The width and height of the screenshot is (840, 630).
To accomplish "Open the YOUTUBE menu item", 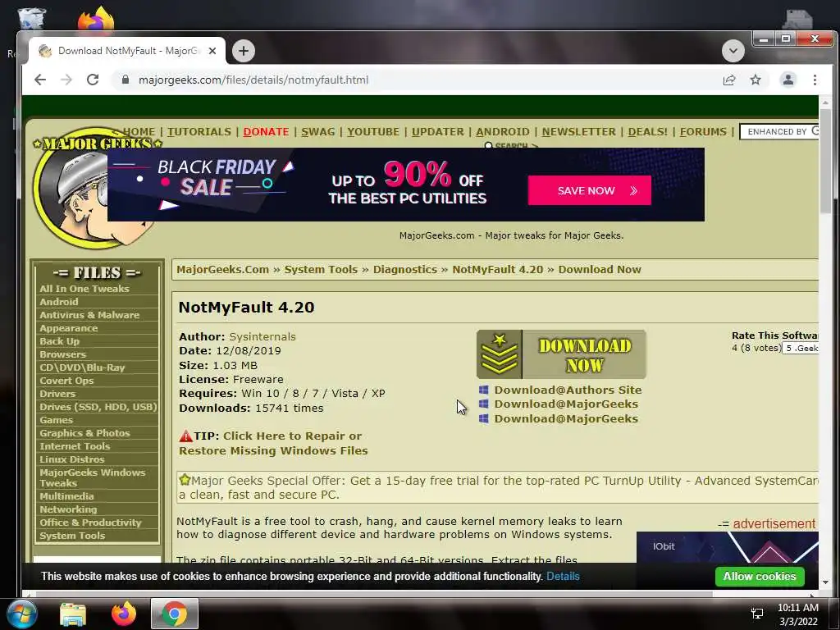I will click(x=373, y=132).
